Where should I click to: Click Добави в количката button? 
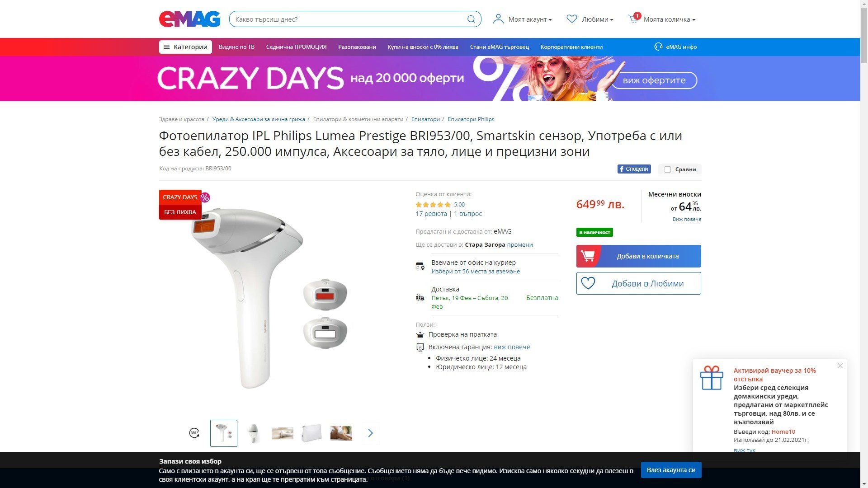638,256
